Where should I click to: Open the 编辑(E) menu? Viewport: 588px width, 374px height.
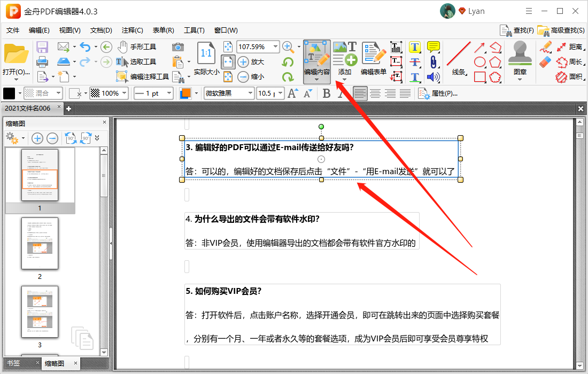(39, 30)
